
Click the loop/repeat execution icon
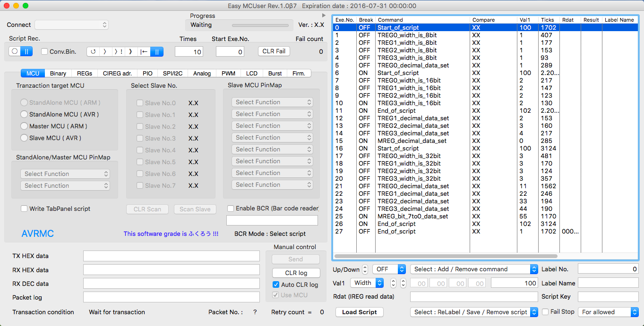coord(93,51)
